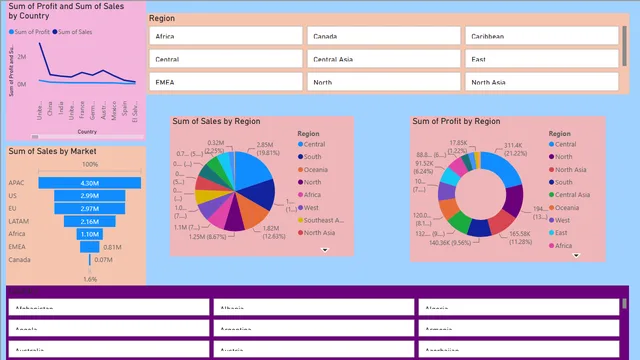The height and width of the screenshot is (360, 640).
Task: Filter by North Asia in the Region slicer
Action: click(542, 82)
